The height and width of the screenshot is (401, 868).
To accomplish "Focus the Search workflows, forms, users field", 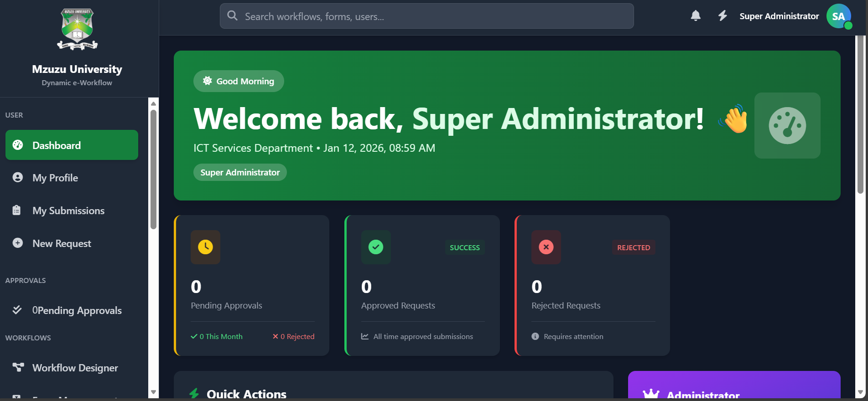I will point(427,16).
